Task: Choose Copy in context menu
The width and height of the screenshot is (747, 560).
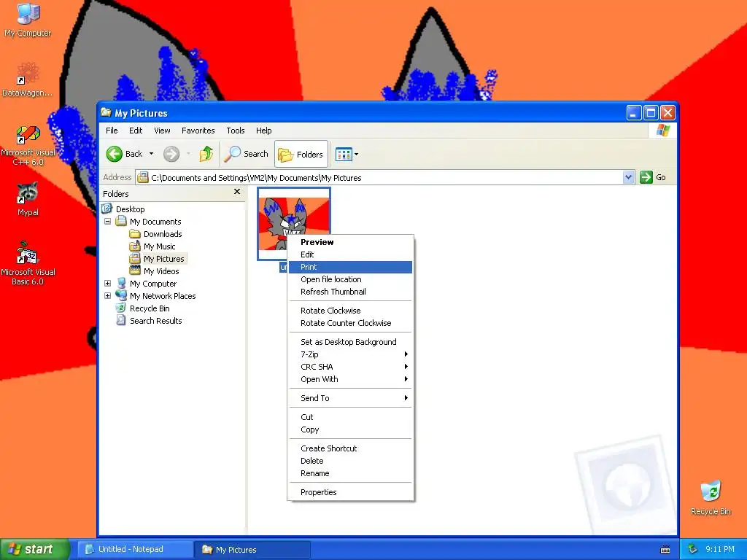Action: pos(351,429)
